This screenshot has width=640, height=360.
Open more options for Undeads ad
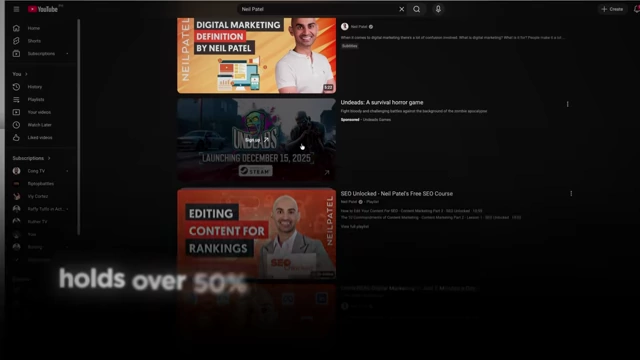coord(567,104)
